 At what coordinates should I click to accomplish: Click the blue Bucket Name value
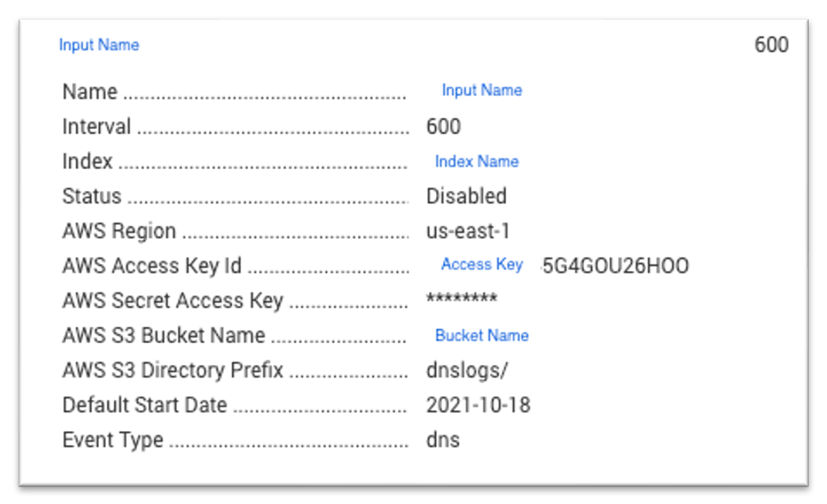pos(482,336)
